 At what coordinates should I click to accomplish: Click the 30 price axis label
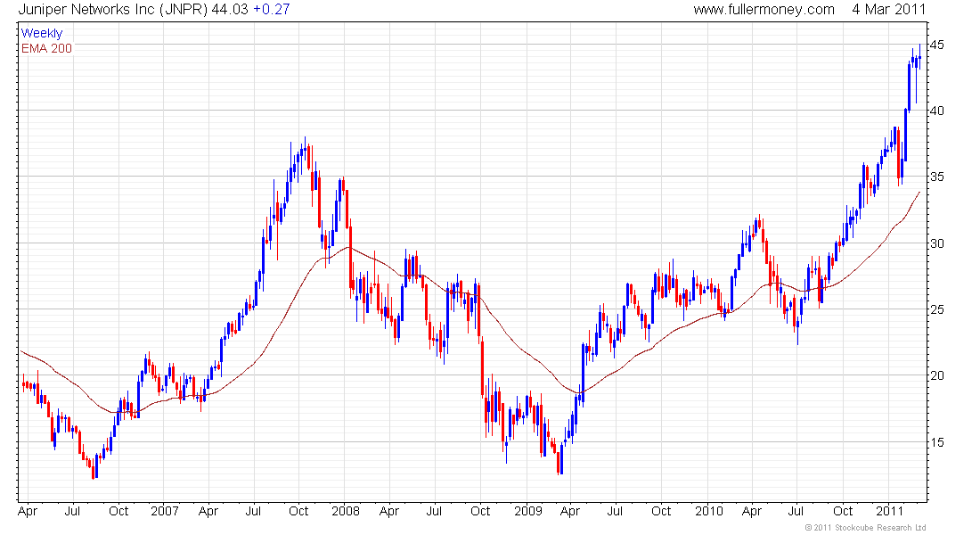coord(937,243)
